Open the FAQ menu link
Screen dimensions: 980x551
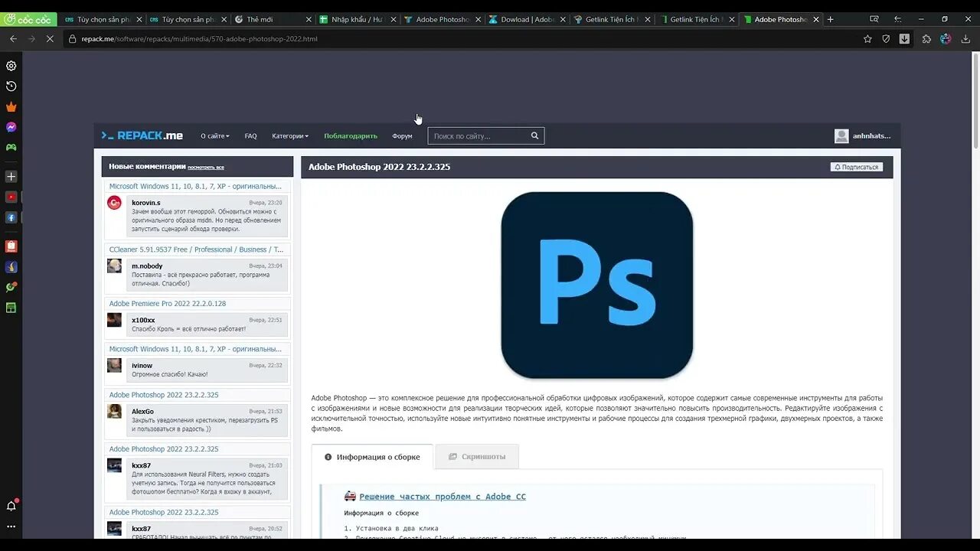(250, 136)
